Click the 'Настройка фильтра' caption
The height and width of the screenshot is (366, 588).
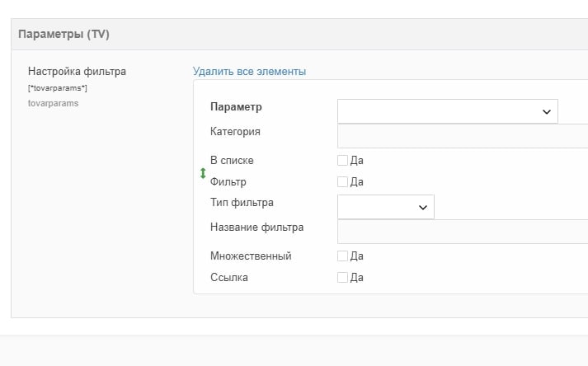pos(77,71)
